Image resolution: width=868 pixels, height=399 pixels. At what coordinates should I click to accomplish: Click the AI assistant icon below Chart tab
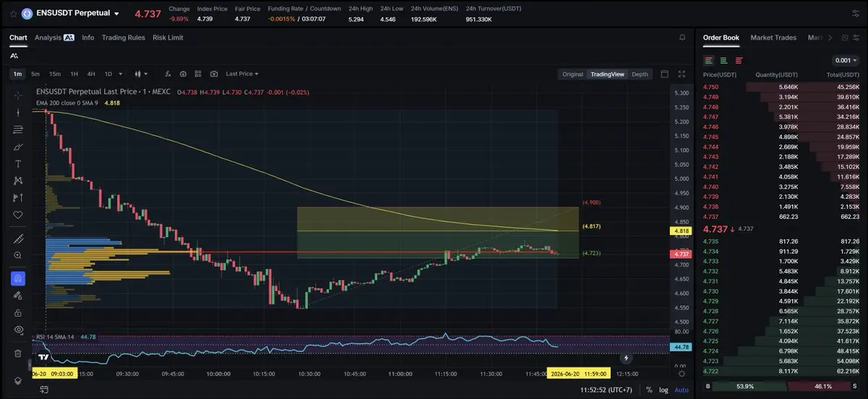14,56
